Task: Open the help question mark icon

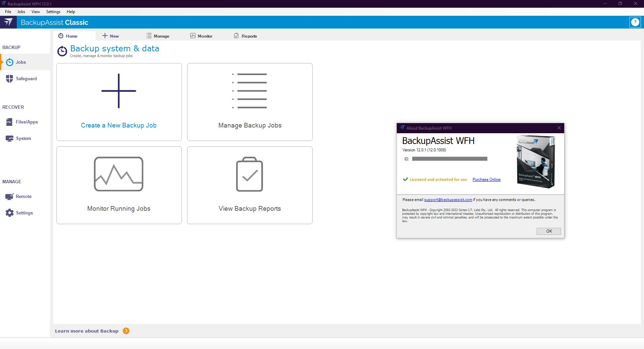Action: [635, 22]
